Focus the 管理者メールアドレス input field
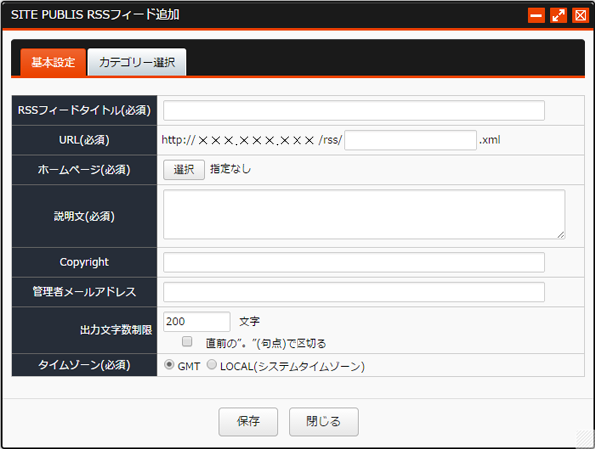Viewport: 595px width, 449px height. pyautogui.click(x=354, y=292)
